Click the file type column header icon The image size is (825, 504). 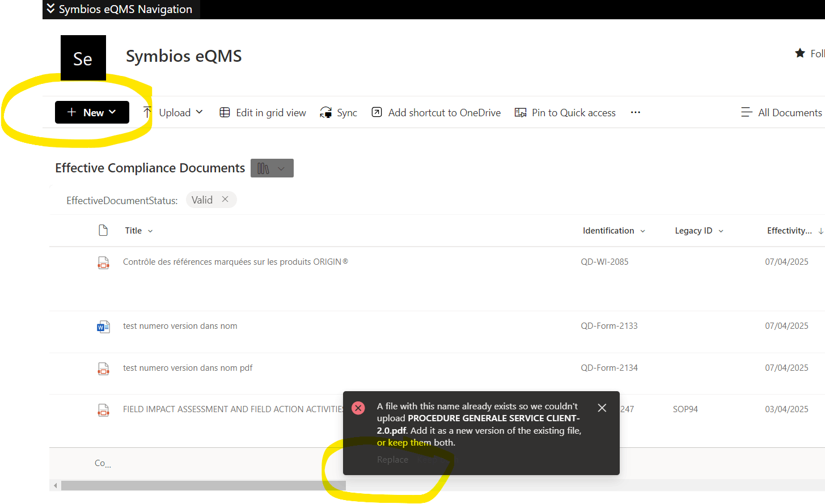click(x=103, y=230)
